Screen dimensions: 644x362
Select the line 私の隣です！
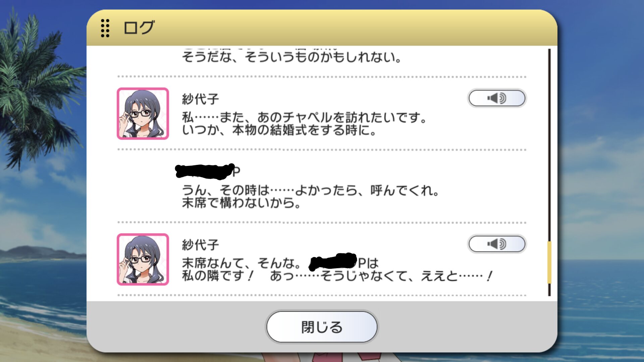click(x=337, y=276)
